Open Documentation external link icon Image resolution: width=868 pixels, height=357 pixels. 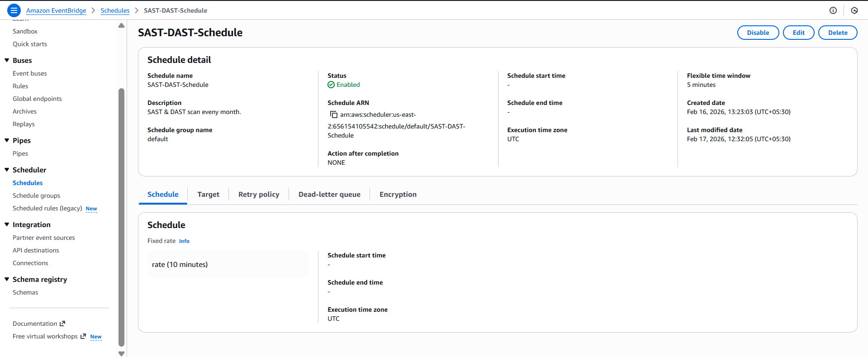tap(62, 324)
